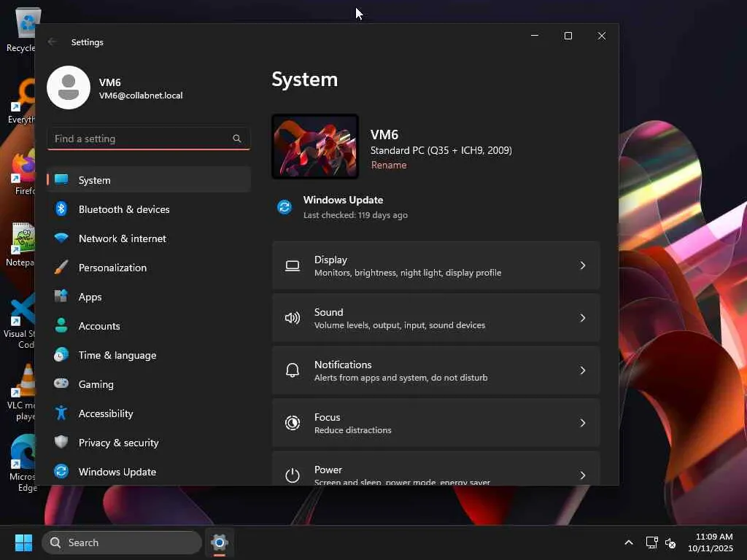Click the Sound description 'Volume levels, output, input, sound devices'
Image resolution: width=747 pixels, height=560 pixels.
point(400,325)
